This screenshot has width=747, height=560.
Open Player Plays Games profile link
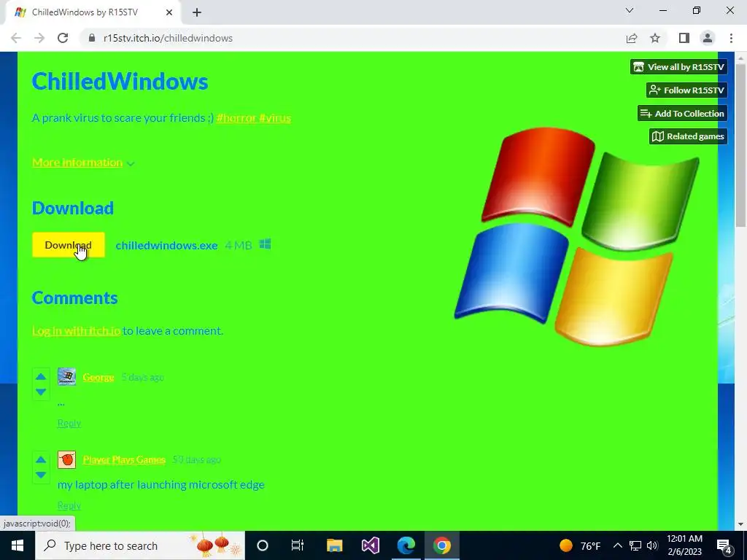point(124,459)
